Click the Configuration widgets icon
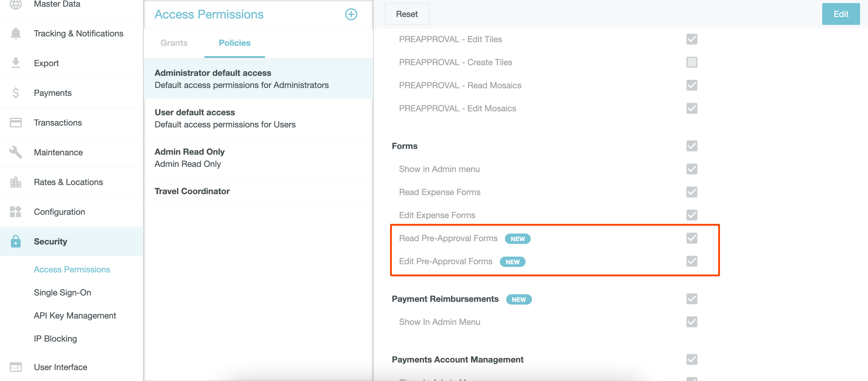The image size is (868, 381). tap(15, 212)
